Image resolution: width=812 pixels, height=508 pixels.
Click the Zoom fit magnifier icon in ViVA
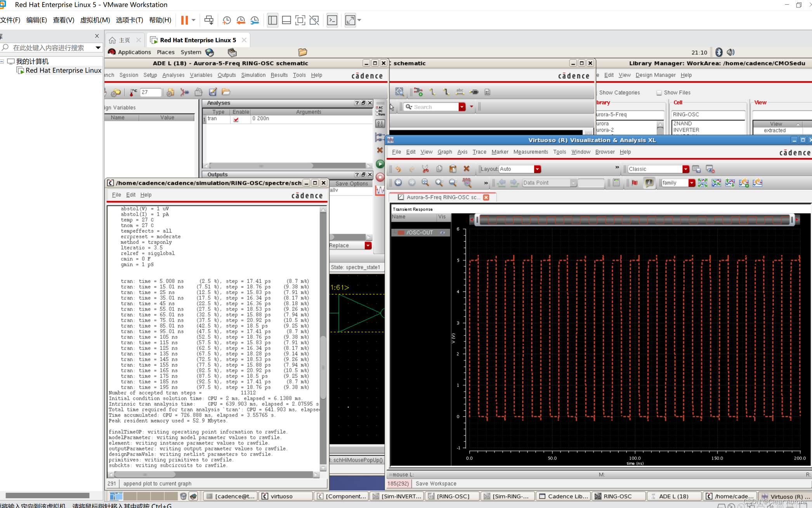coord(425,183)
